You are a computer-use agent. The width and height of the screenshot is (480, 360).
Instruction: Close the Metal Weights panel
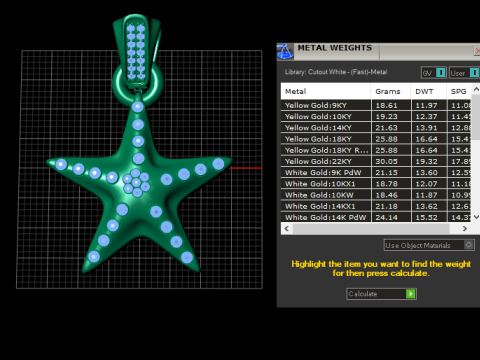point(477,51)
